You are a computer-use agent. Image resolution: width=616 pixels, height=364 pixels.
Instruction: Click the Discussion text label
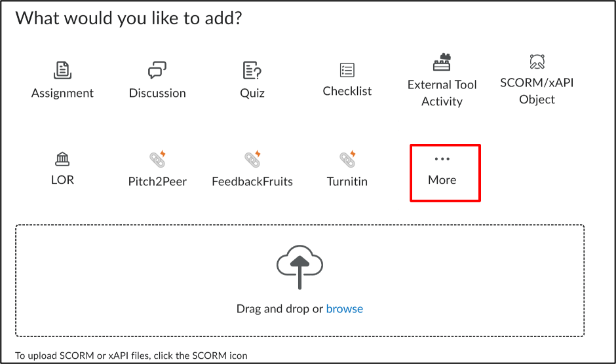click(x=157, y=93)
